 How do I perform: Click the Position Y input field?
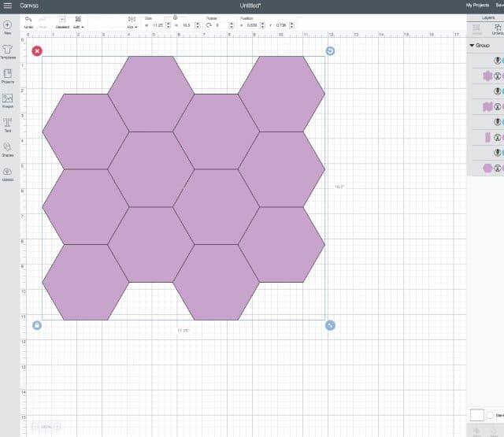tap(281, 25)
